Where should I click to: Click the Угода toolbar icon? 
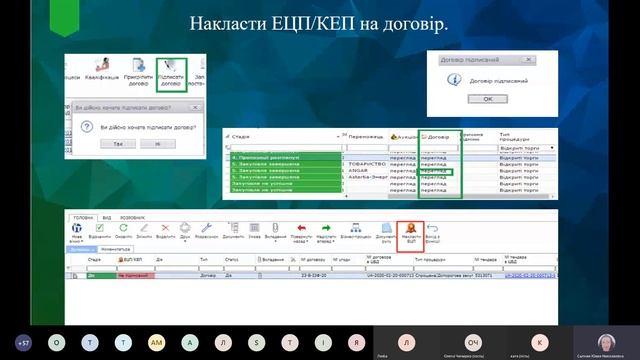pos(254,228)
